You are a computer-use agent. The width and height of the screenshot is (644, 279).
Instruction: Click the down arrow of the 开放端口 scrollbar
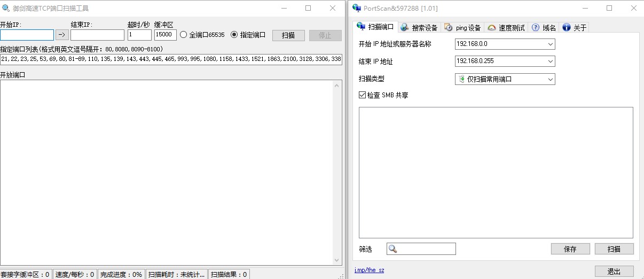(336, 260)
